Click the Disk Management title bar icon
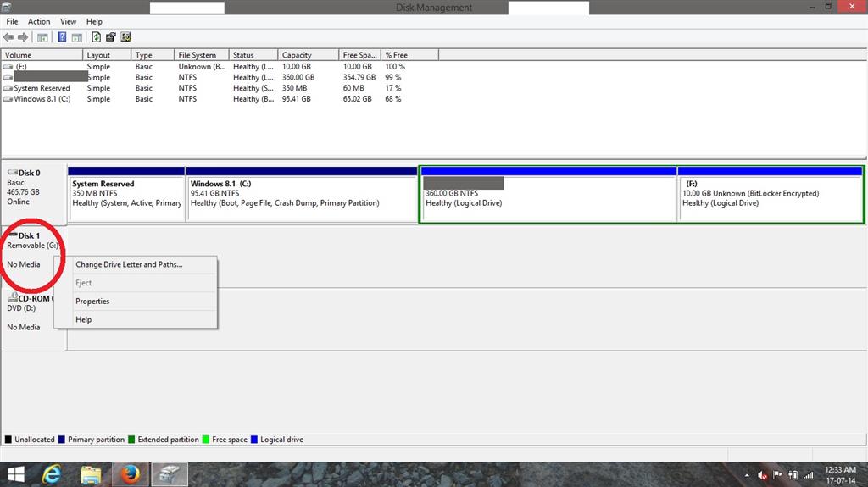 (x=7, y=7)
